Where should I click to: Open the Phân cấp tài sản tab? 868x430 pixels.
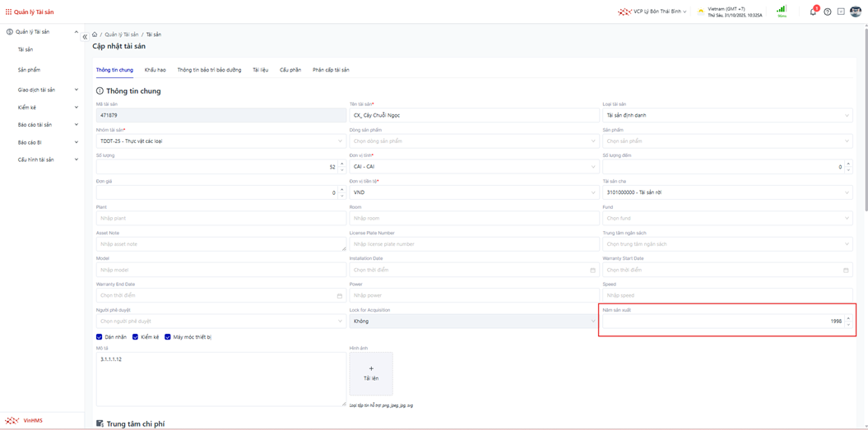coord(331,70)
